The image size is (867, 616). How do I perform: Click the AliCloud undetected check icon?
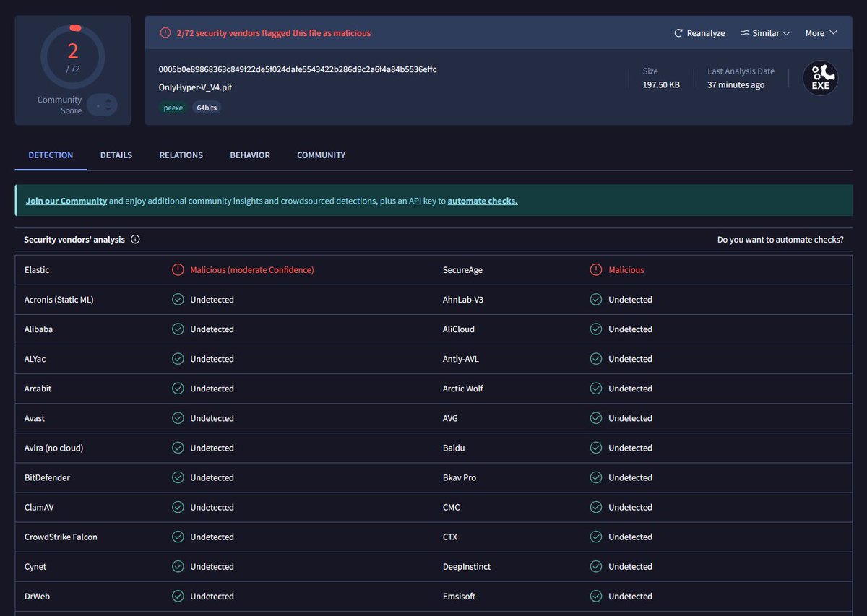tap(596, 329)
